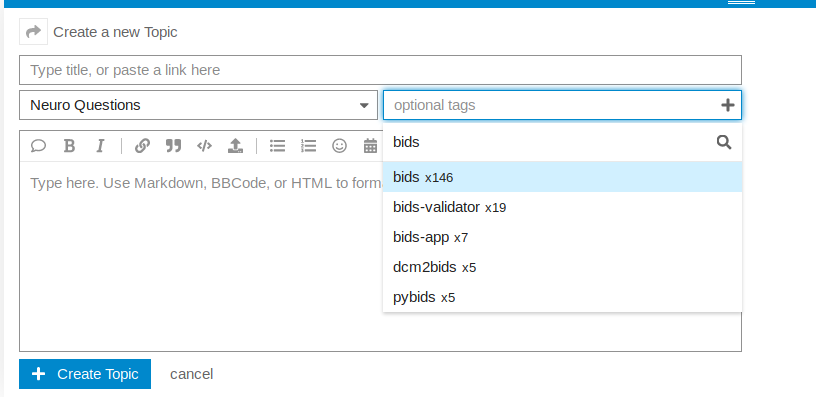The image size is (816, 398).
Task: Click the magnifier icon in tag search
Action: click(x=724, y=142)
